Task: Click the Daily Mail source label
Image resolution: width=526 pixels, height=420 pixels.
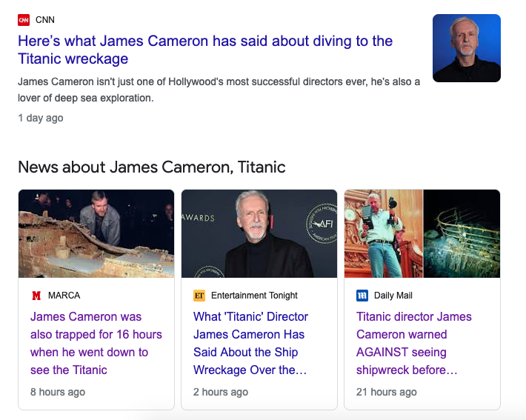Action: pyautogui.click(x=393, y=296)
